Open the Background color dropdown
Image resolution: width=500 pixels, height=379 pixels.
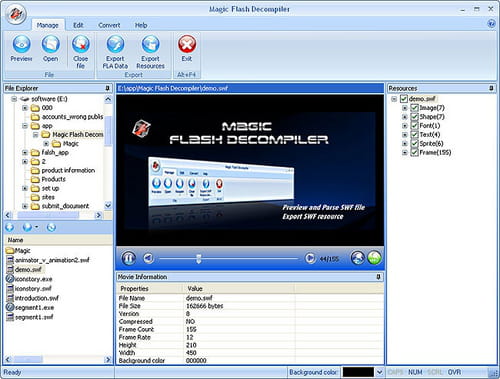(x=379, y=372)
